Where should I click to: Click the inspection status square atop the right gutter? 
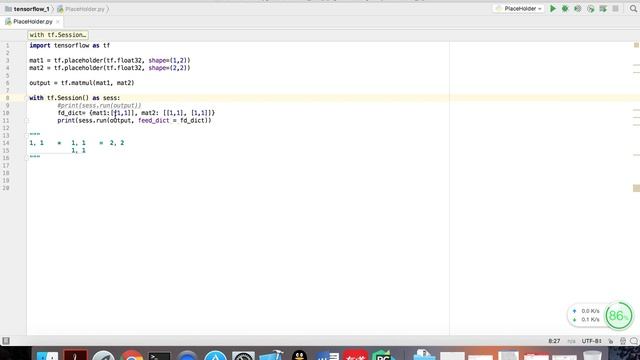point(636,45)
